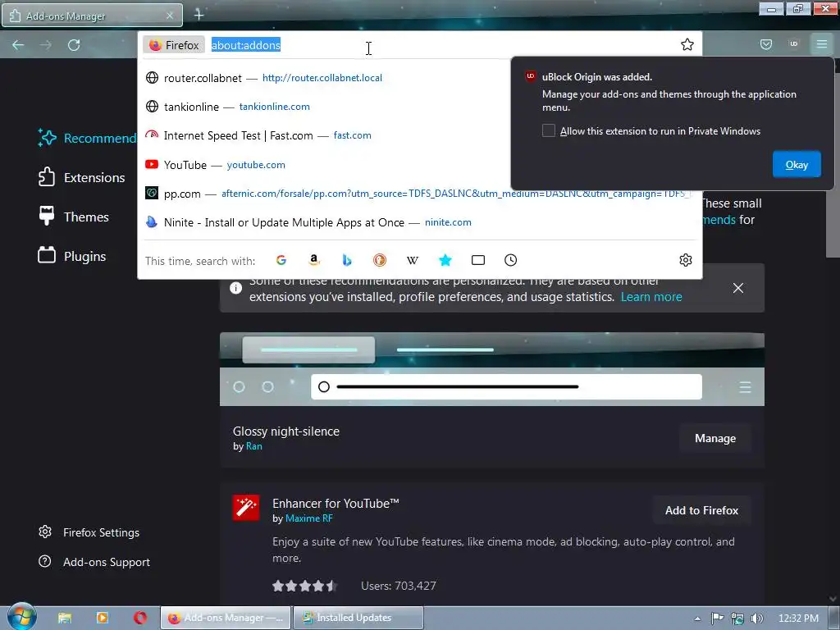Search this time with Bing
The height and width of the screenshot is (630, 840).
347,260
